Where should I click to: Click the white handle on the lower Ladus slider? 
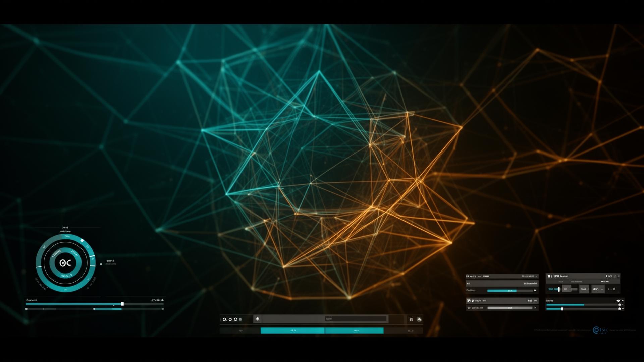562,309
